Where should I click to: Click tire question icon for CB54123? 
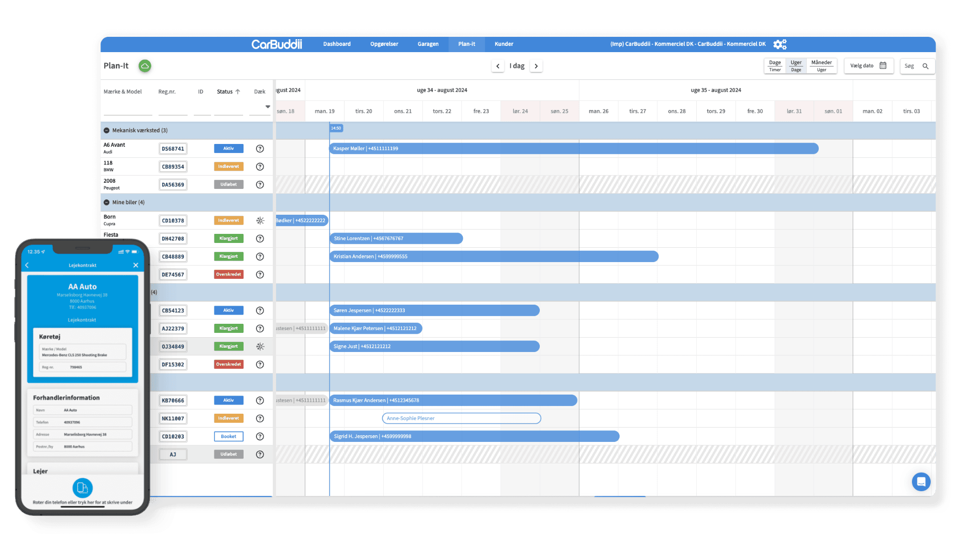(x=260, y=310)
